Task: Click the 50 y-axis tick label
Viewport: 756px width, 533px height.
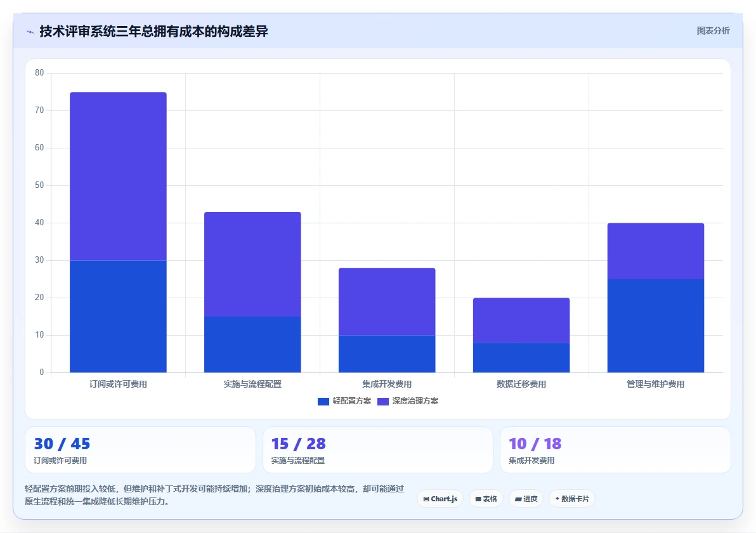Action: [x=39, y=185]
